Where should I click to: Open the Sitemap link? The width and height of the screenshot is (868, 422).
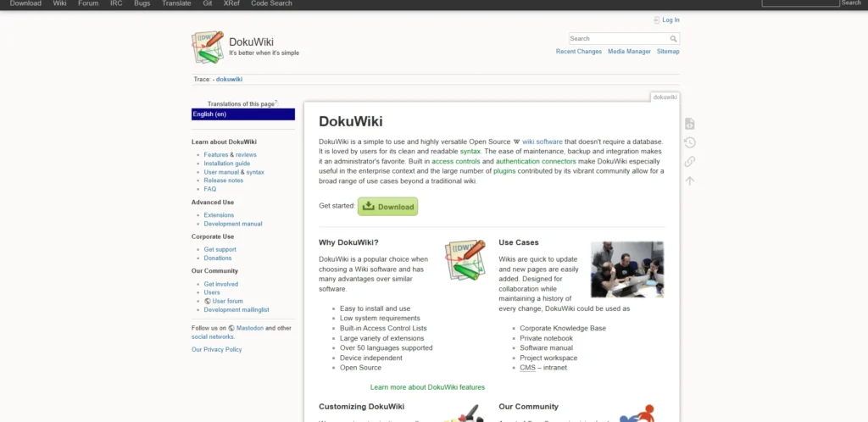click(x=668, y=52)
